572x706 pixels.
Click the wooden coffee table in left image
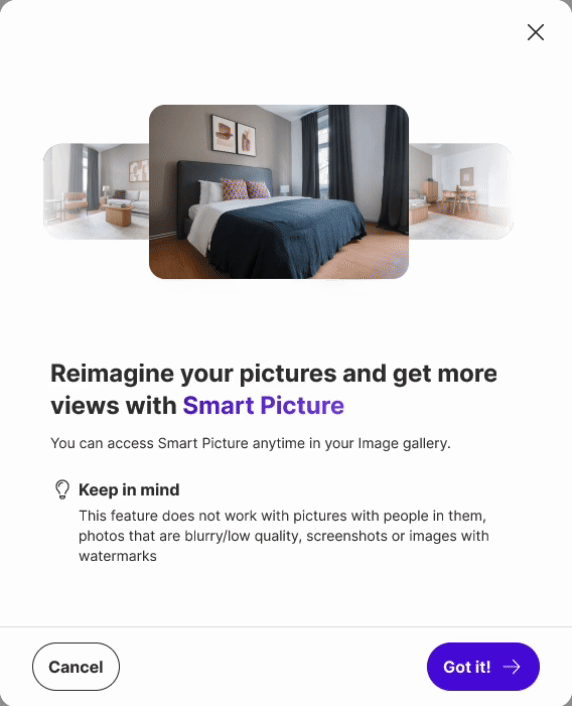point(120,214)
